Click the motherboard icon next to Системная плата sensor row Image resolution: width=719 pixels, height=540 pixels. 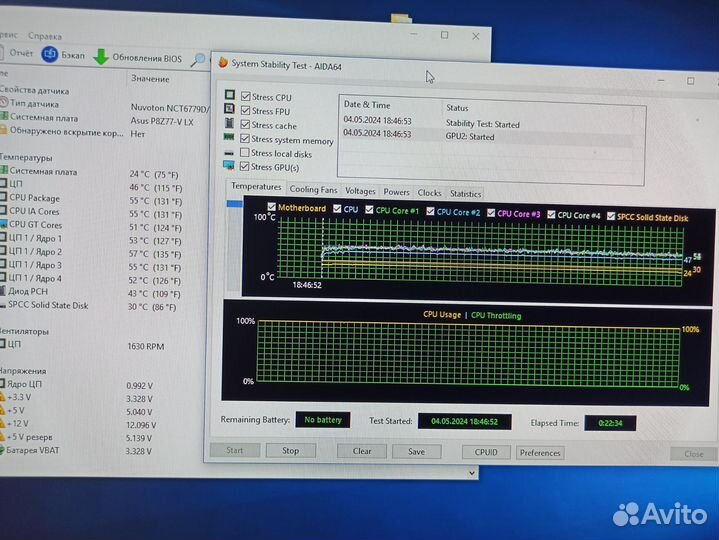[x=4, y=116]
